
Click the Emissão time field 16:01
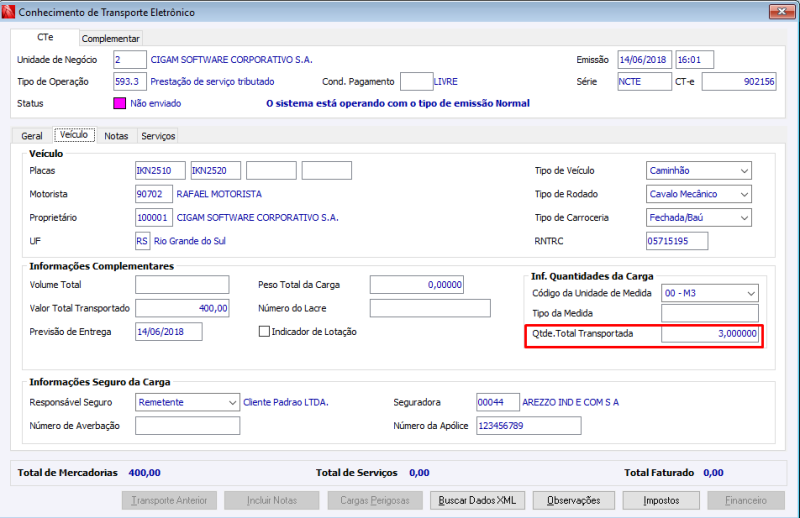[694, 60]
